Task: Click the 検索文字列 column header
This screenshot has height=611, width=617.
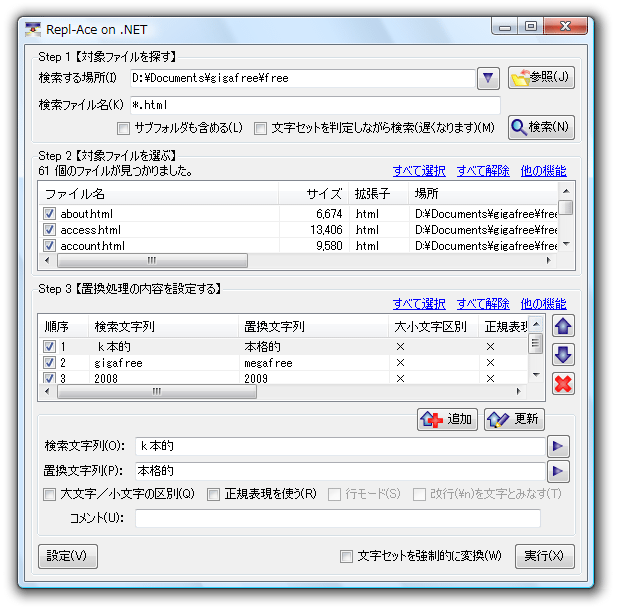Action: click(x=163, y=326)
